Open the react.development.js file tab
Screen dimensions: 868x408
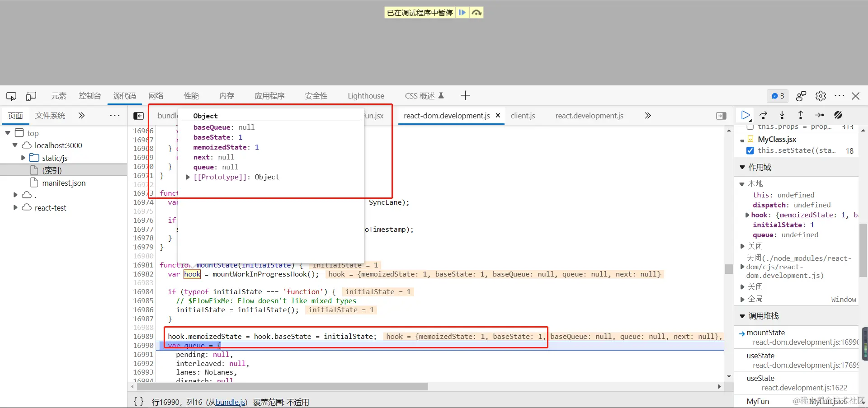(589, 116)
